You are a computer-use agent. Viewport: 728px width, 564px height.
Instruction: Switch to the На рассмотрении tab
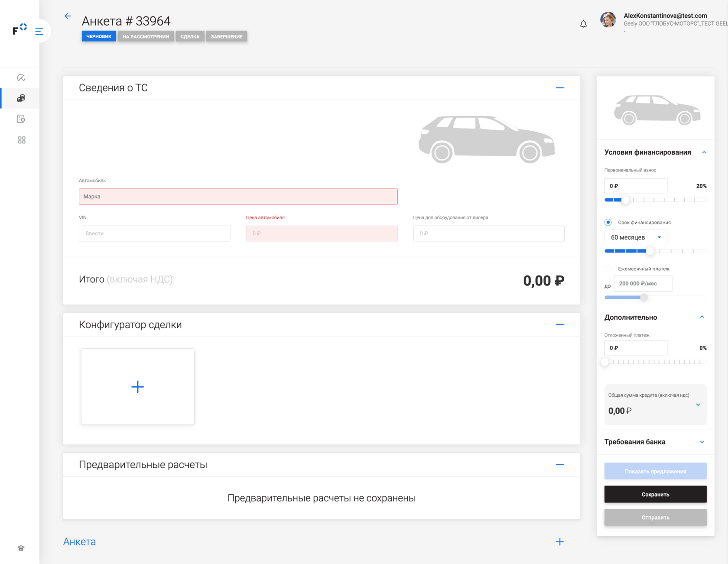(146, 36)
